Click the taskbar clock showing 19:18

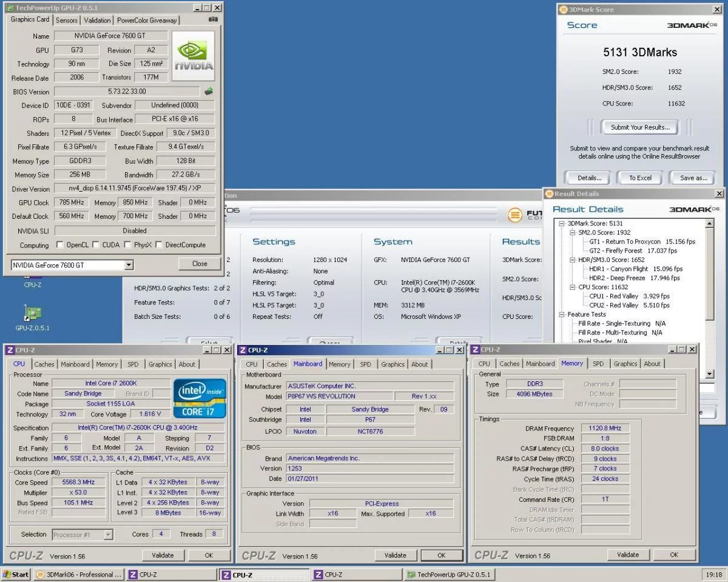714,574
